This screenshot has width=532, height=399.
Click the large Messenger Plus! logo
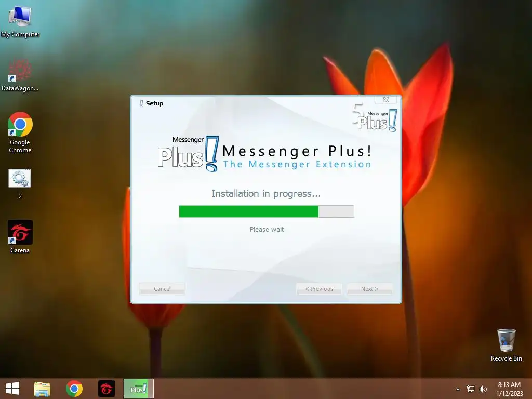point(189,153)
